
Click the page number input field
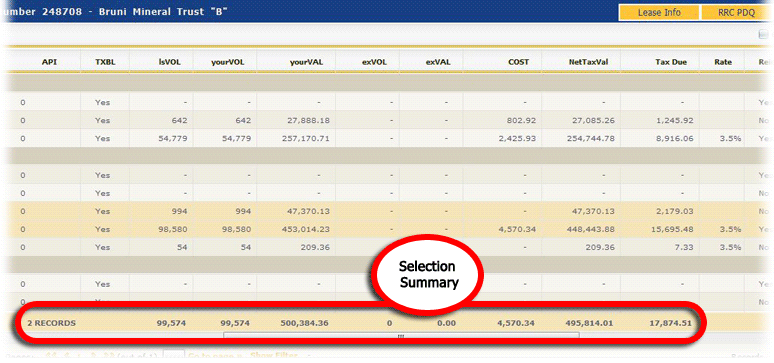(174, 356)
